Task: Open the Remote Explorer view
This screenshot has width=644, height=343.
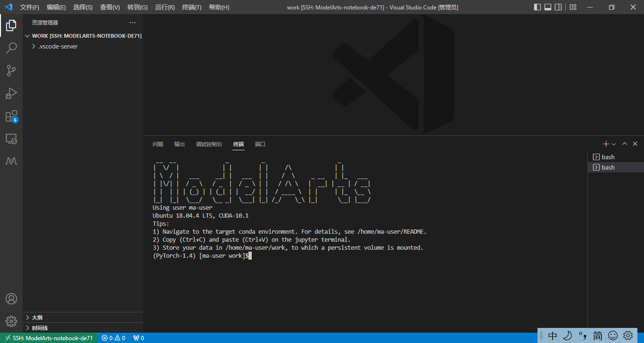Action: (x=11, y=139)
